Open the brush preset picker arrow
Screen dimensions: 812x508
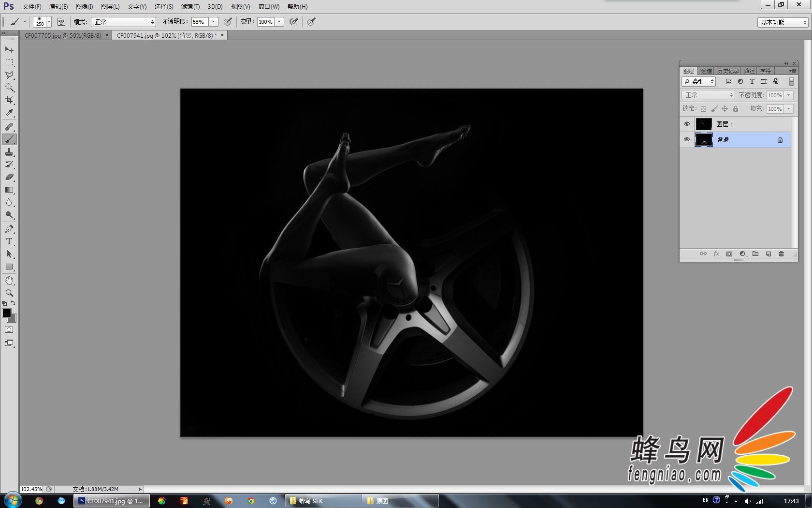point(49,22)
